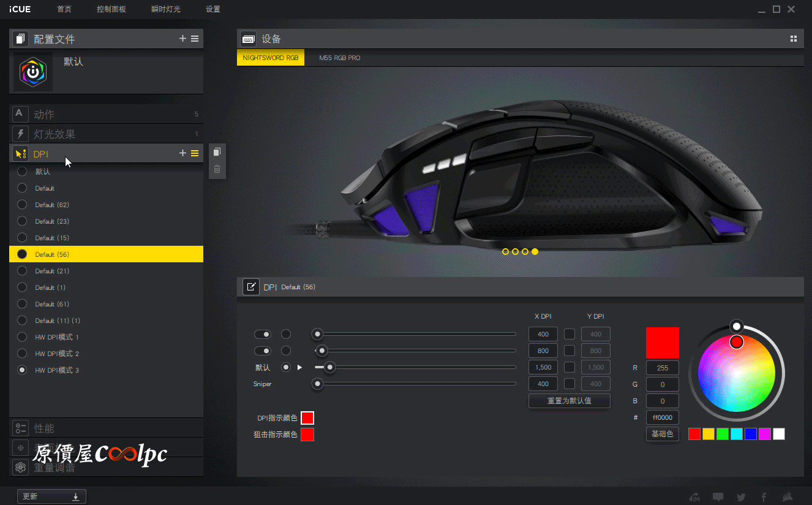Select the default (默认) 1,500 stage radio
This screenshot has height=505, width=812.
[286, 368]
